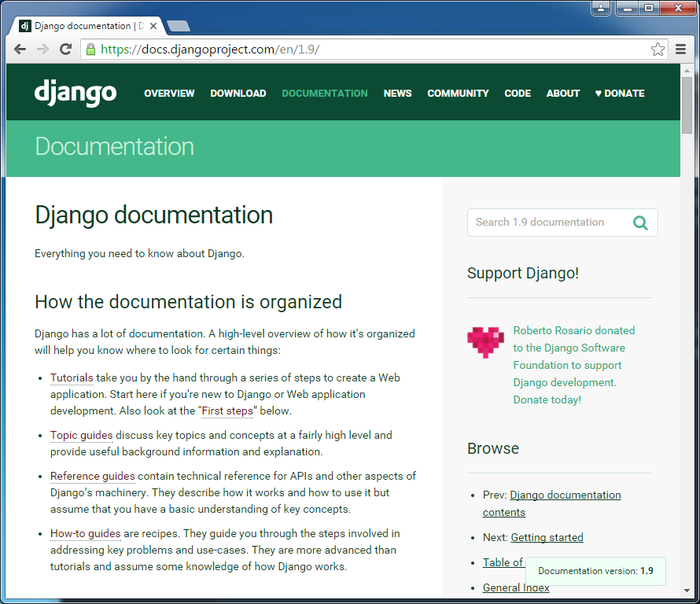Open a new tab with the new-tab button
The width and height of the screenshot is (700, 604).
[179, 26]
